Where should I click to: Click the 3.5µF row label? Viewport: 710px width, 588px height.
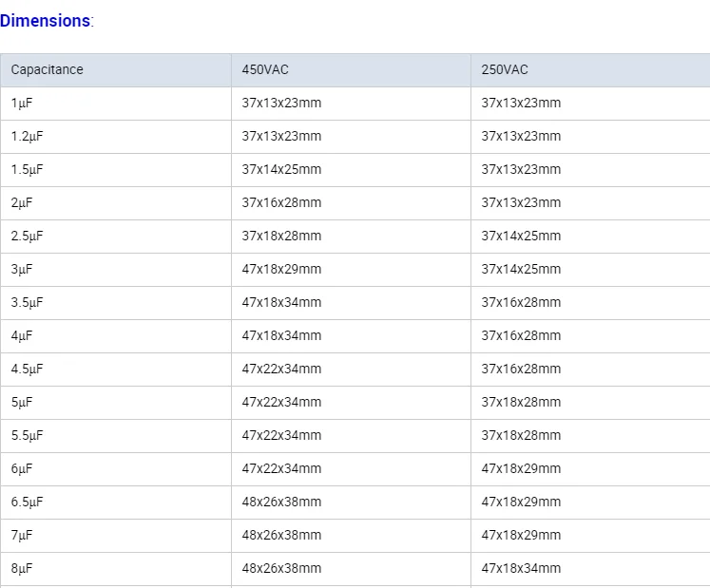[27, 303]
